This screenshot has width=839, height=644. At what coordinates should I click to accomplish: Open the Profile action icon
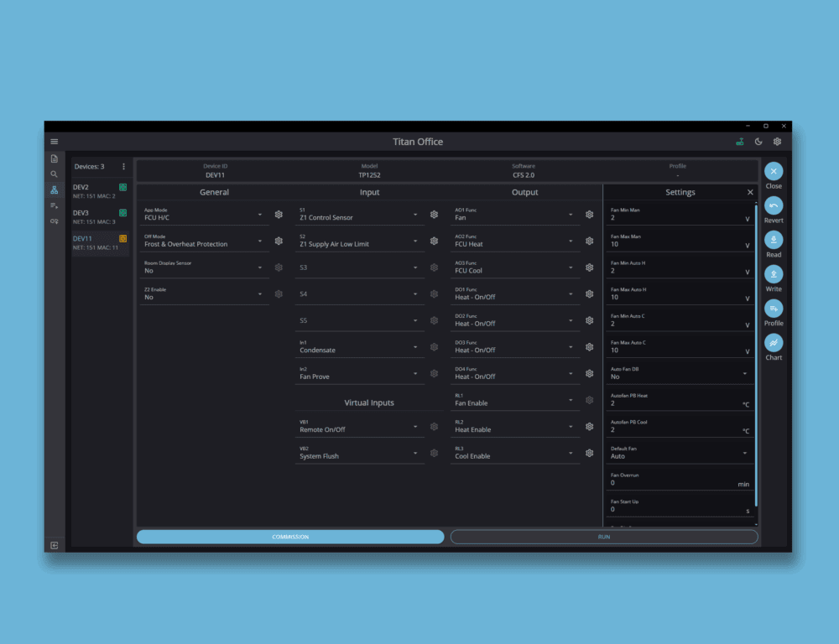pyautogui.click(x=773, y=309)
